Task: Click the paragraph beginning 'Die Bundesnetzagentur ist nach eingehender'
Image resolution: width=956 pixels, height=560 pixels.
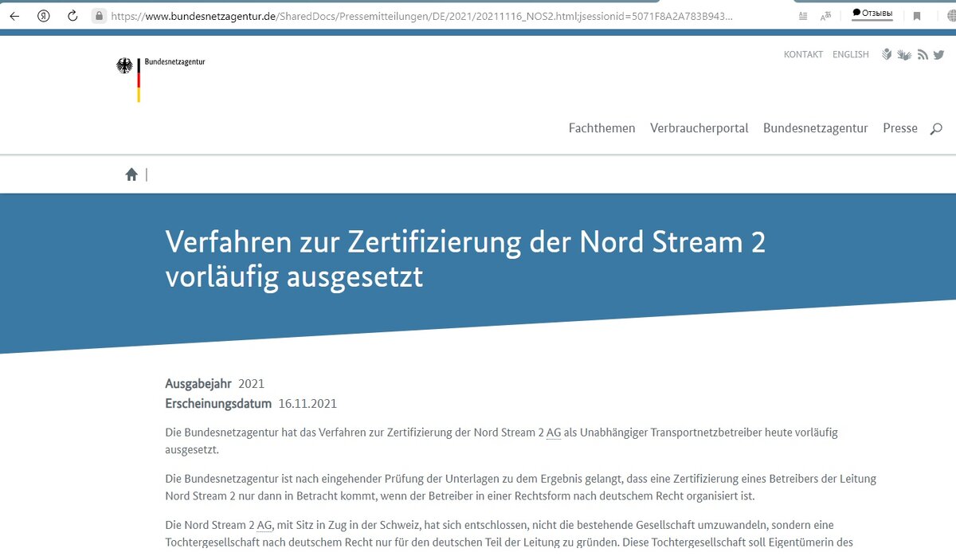Action: (x=520, y=488)
